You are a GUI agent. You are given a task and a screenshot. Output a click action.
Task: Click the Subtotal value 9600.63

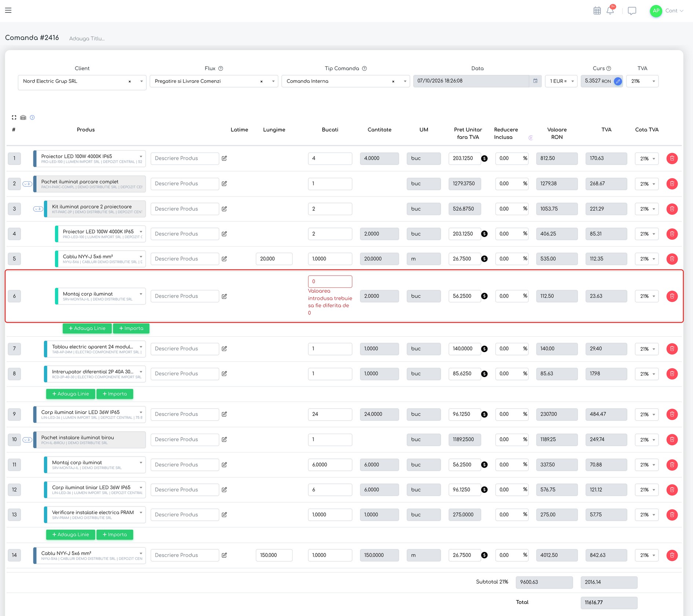point(544,582)
